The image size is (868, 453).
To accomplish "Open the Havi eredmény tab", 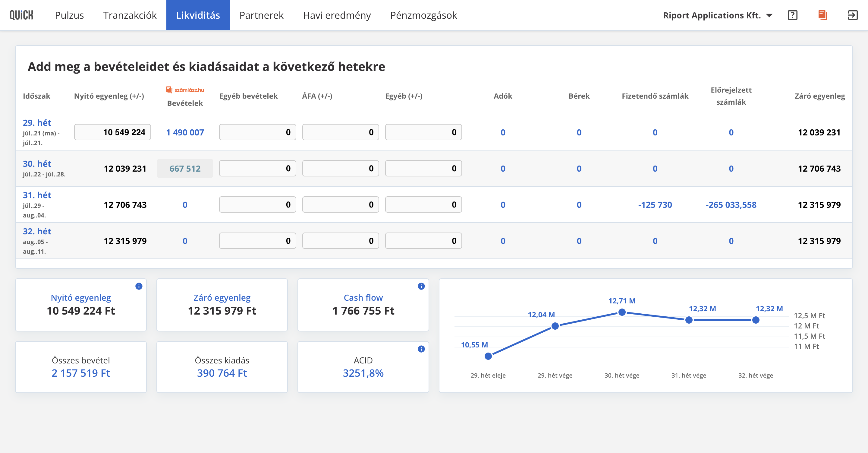I will [337, 15].
